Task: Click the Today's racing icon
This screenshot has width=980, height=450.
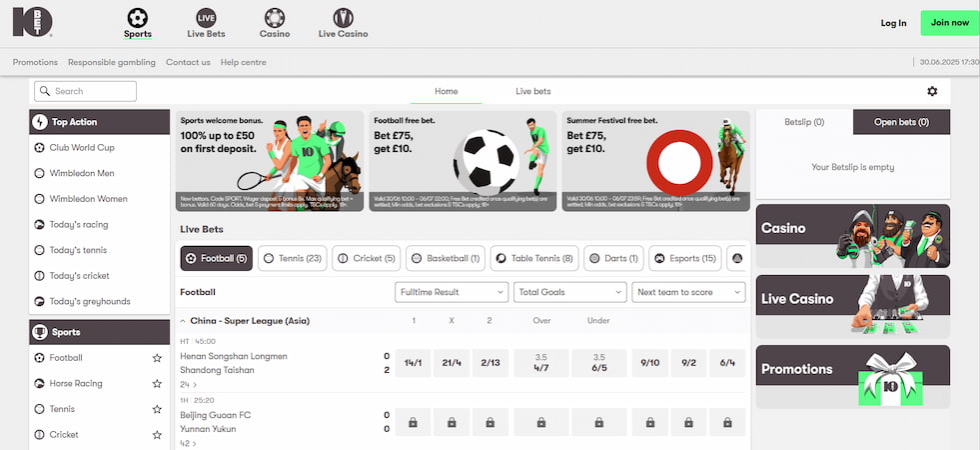Action: (x=39, y=225)
